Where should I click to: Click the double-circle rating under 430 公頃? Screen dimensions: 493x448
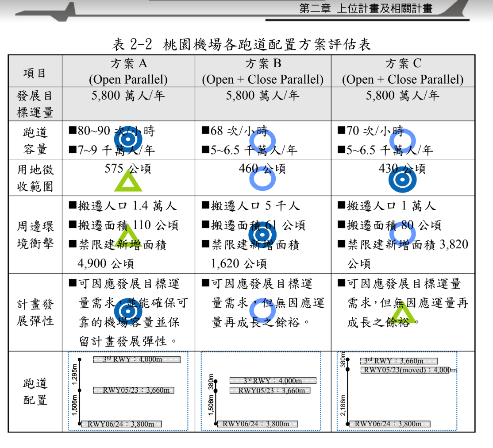pos(402,180)
